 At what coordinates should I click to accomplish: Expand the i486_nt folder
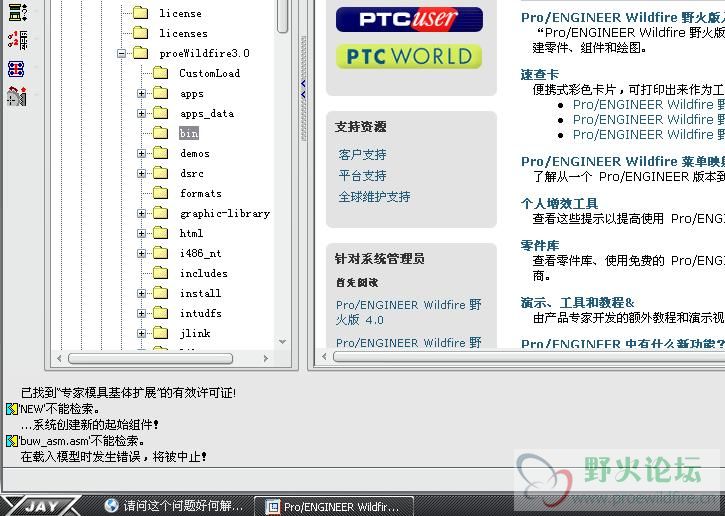click(141, 253)
